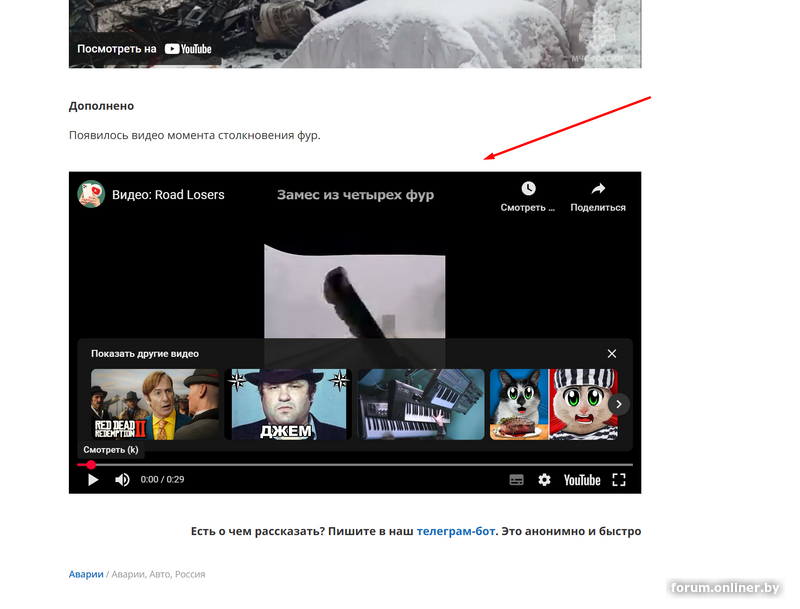Click the 'Аварии, Авто, Россия' tags text
This screenshot has width=800, height=609.
(158, 574)
